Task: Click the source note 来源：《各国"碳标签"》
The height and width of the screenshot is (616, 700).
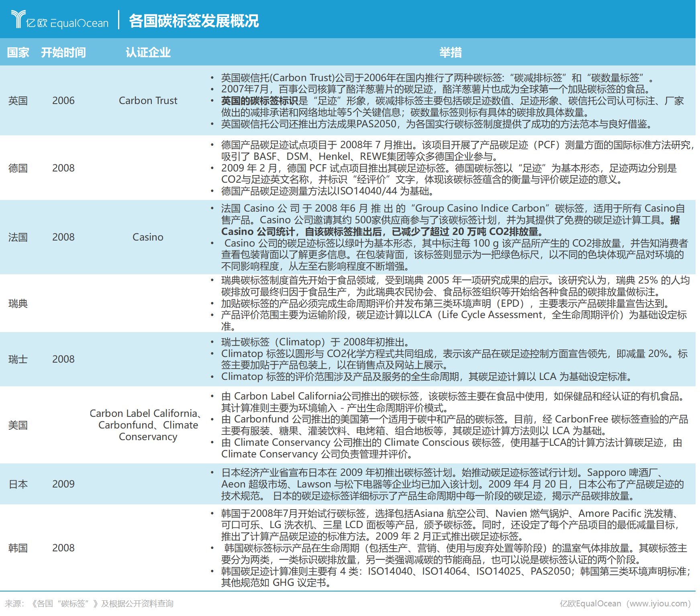Action: tap(89, 604)
